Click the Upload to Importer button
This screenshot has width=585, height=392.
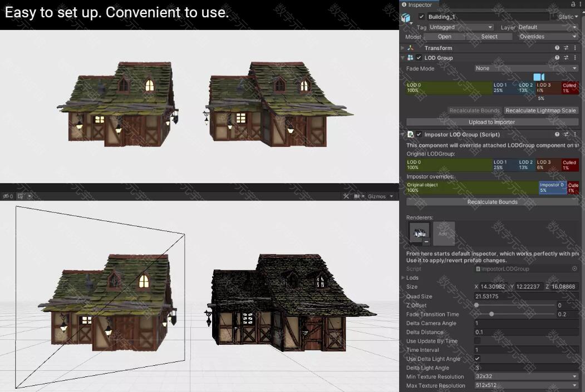491,122
